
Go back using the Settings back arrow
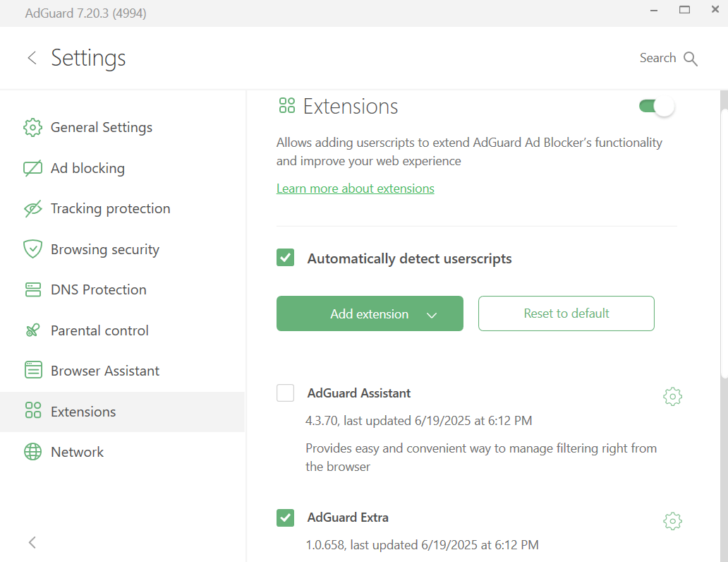[x=32, y=58]
